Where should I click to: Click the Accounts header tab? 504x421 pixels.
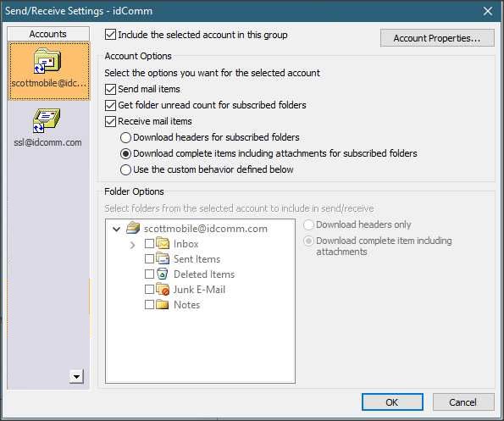(x=48, y=34)
